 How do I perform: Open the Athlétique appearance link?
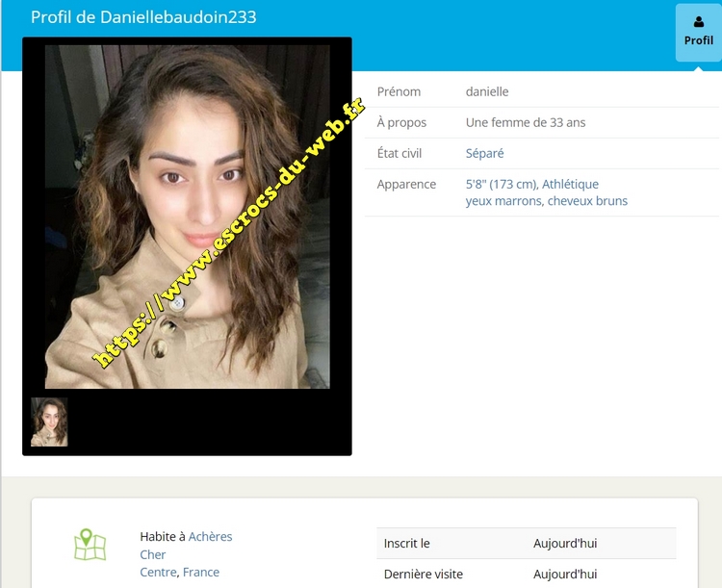pos(571,184)
